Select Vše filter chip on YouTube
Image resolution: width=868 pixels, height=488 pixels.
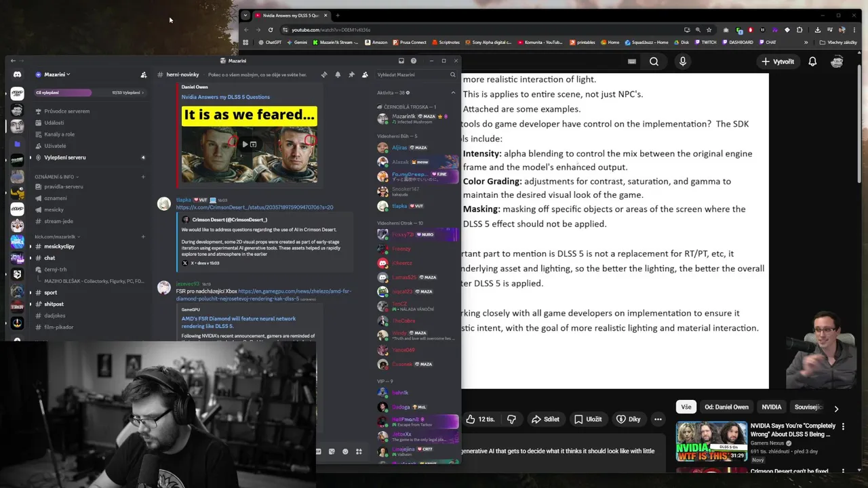(x=686, y=407)
